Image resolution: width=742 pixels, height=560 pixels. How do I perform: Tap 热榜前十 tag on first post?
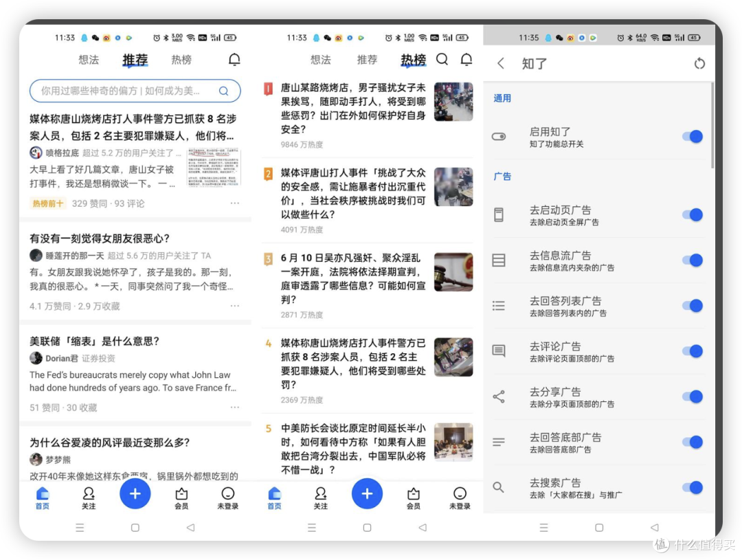48,203
